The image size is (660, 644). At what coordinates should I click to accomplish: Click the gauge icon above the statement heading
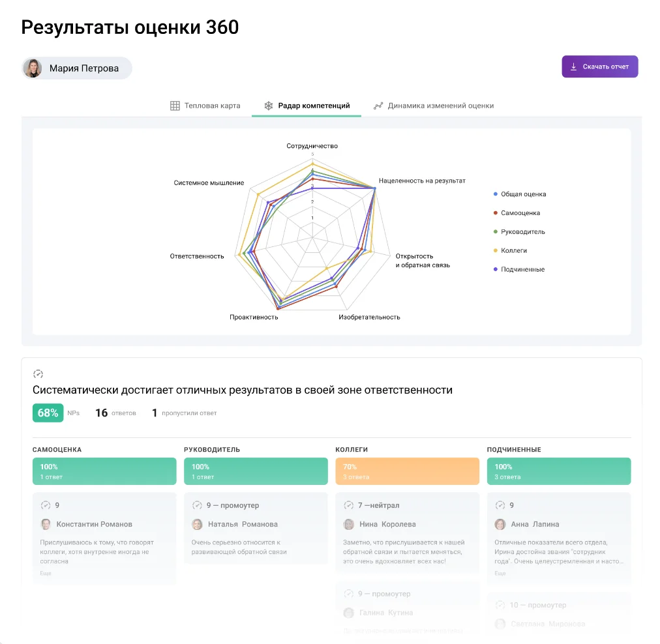pyautogui.click(x=38, y=374)
